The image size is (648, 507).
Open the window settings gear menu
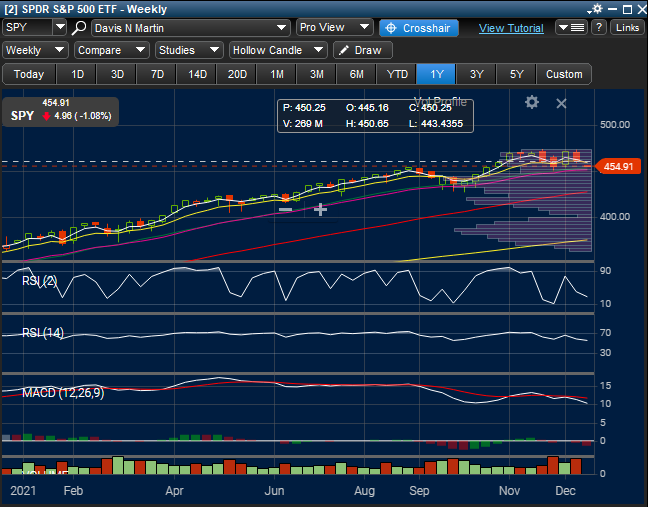(596, 9)
